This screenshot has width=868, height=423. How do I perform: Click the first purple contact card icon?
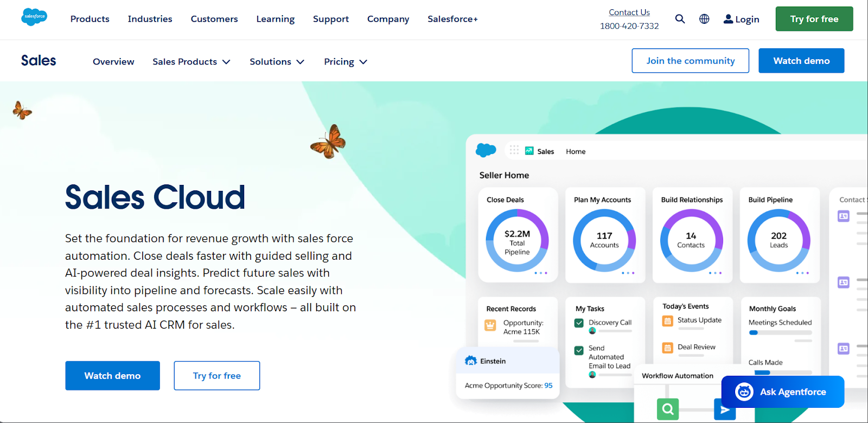coord(844,216)
